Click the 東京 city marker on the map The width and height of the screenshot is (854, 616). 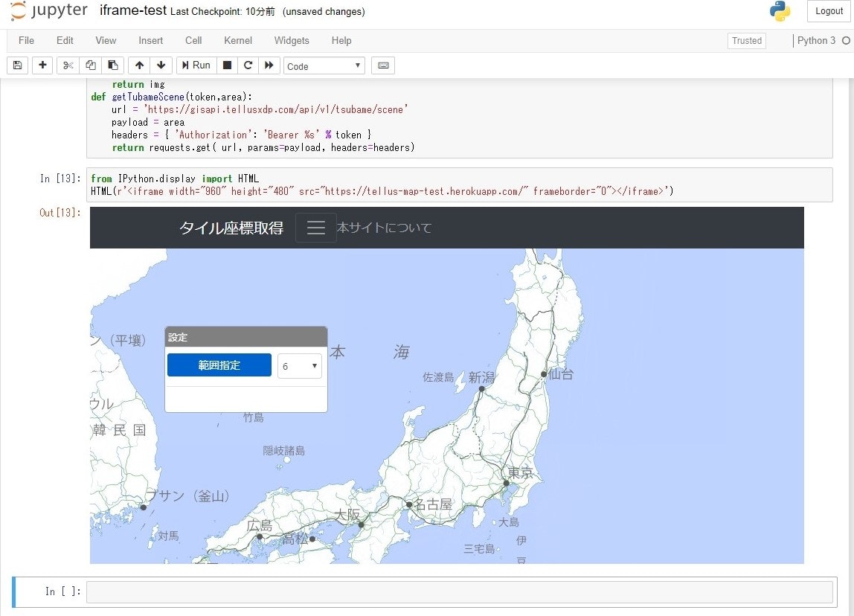coord(506,483)
